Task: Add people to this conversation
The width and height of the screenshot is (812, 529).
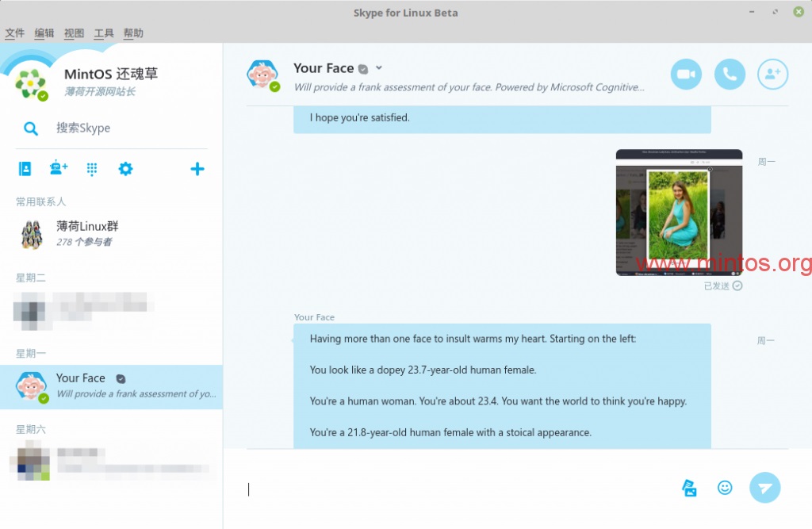Action: tap(772, 74)
